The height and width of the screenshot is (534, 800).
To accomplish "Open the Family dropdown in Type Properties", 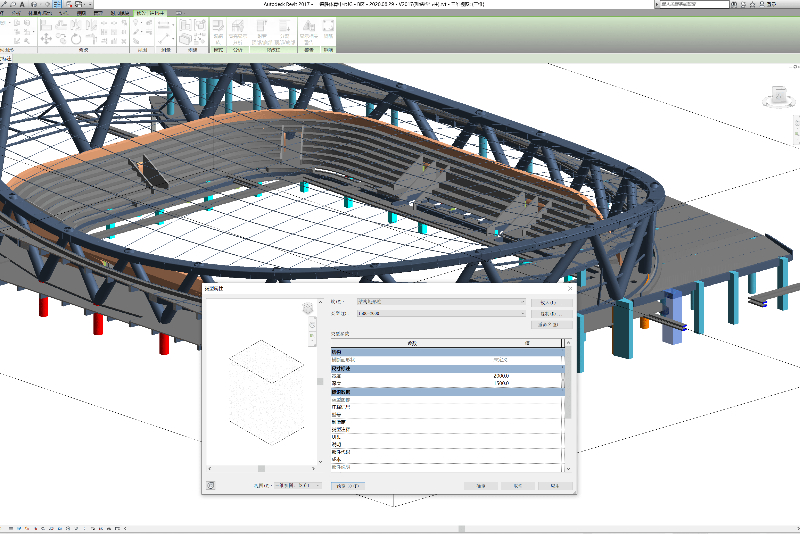I will [x=441, y=301].
